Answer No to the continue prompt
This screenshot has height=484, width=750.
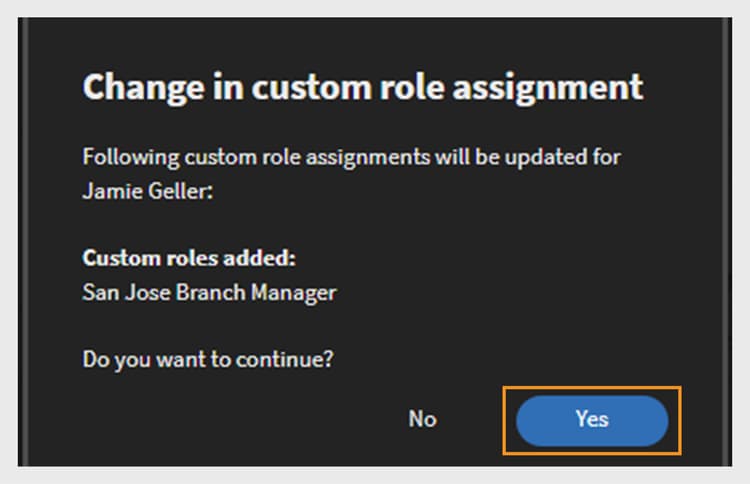tap(423, 419)
